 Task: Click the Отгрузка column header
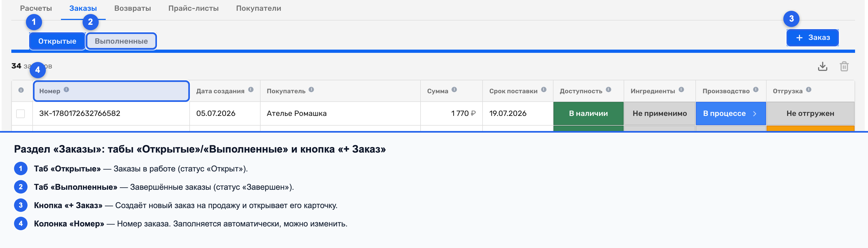pos(810,91)
